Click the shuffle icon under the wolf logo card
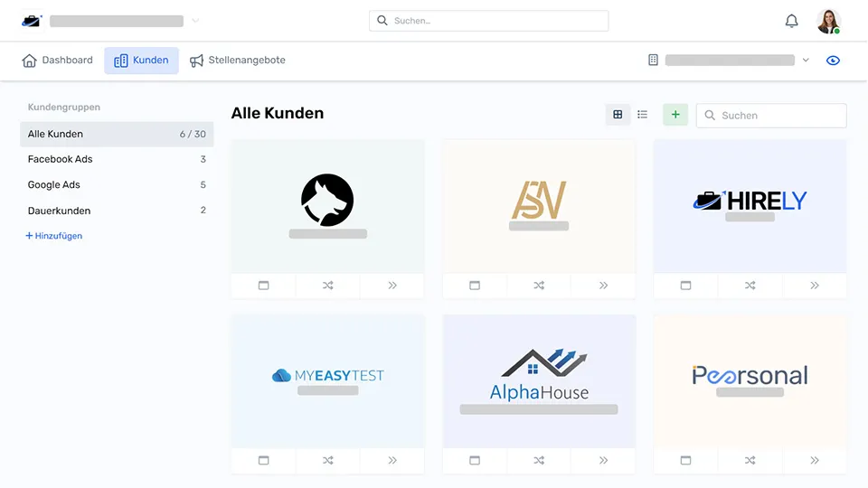The width and height of the screenshot is (868, 488). pyautogui.click(x=327, y=286)
